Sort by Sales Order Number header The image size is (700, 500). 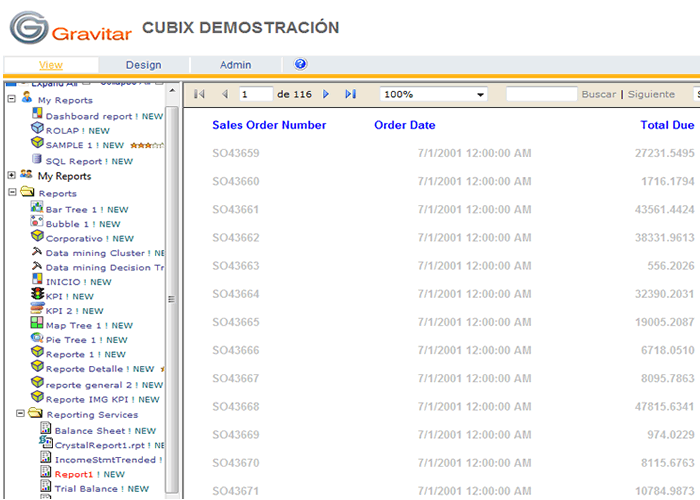click(269, 125)
